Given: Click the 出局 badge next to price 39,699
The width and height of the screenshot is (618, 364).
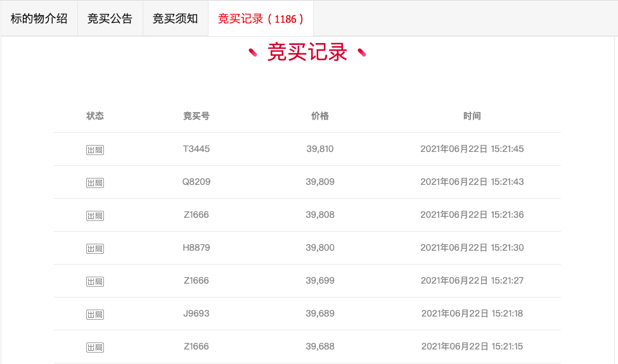Looking at the screenshot, I should pyautogui.click(x=95, y=282).
